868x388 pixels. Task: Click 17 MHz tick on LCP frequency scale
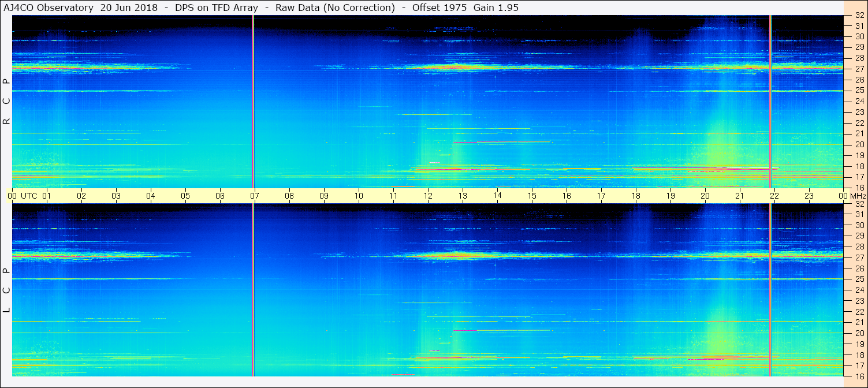pos(859,365)
